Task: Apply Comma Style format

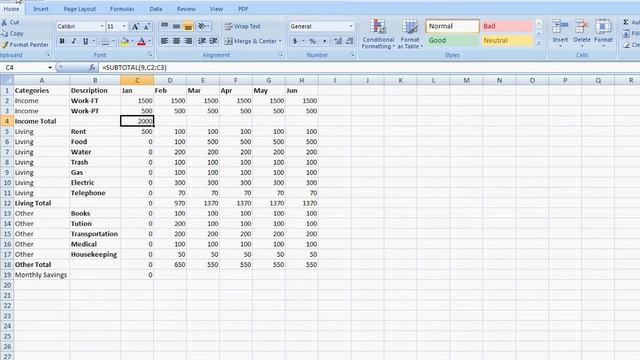Action: 324,41
